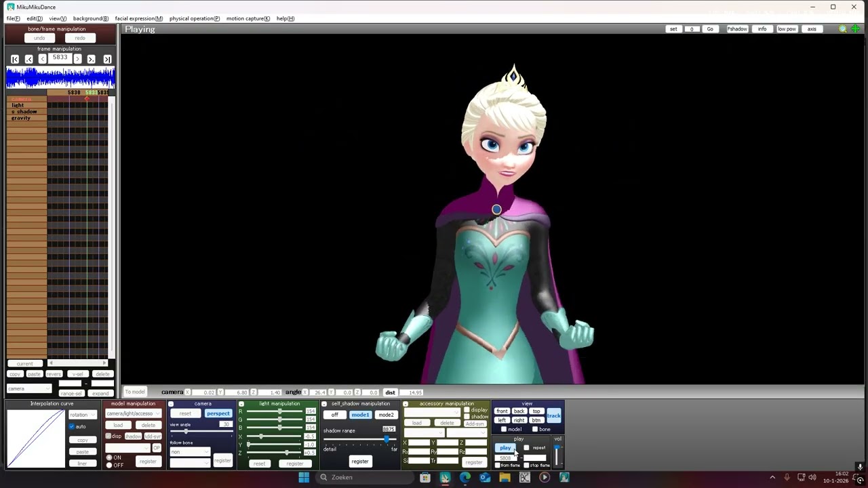The width and height of the screenshot is (868, 488).
Task: Enable the accessory display checkbox
Action: [467, 409]
